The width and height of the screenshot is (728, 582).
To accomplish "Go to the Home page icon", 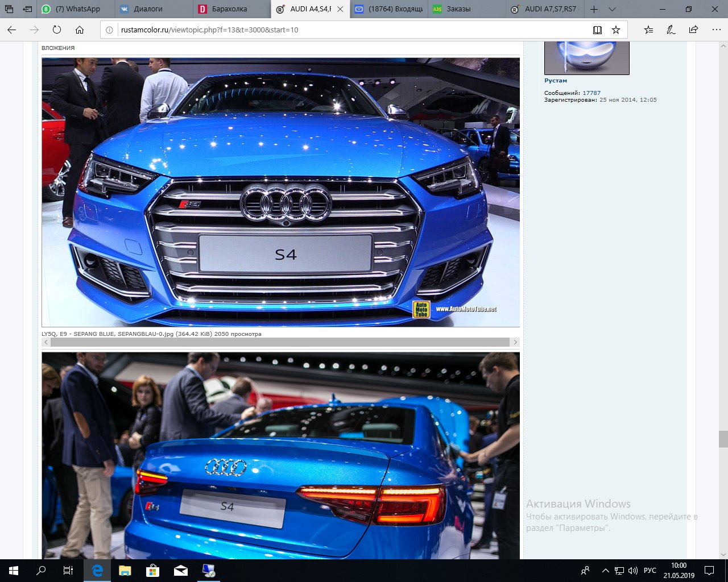I will coord(80,30).
